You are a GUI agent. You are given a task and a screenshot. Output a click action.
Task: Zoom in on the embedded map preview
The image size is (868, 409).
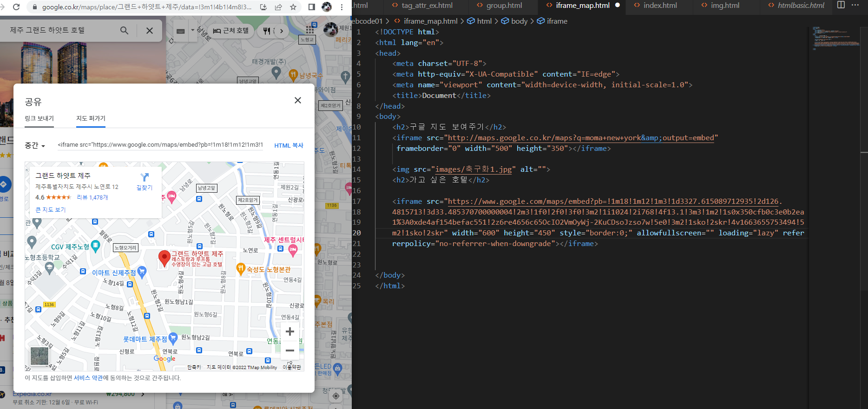click(x=290, y=331)
